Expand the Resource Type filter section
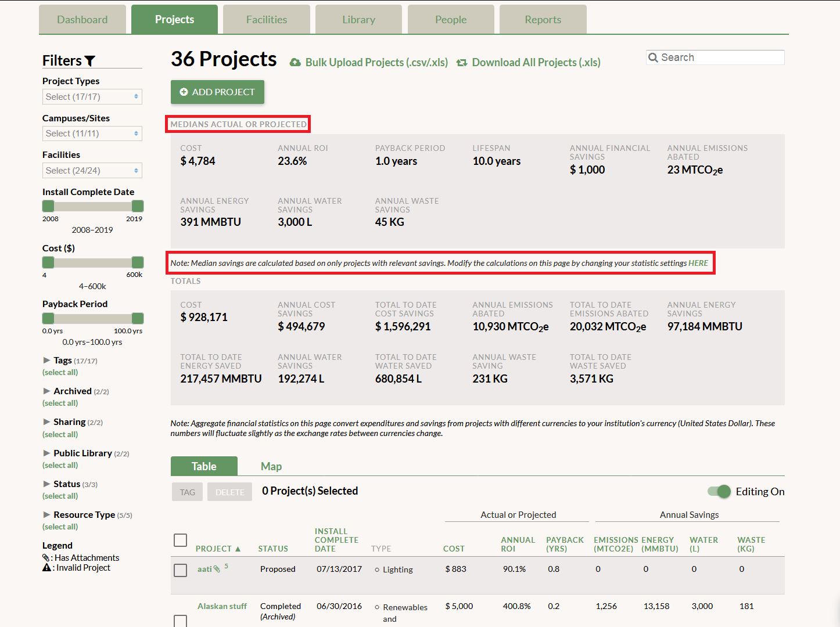The width and height of the screenshot is (840, 627). 46,515
